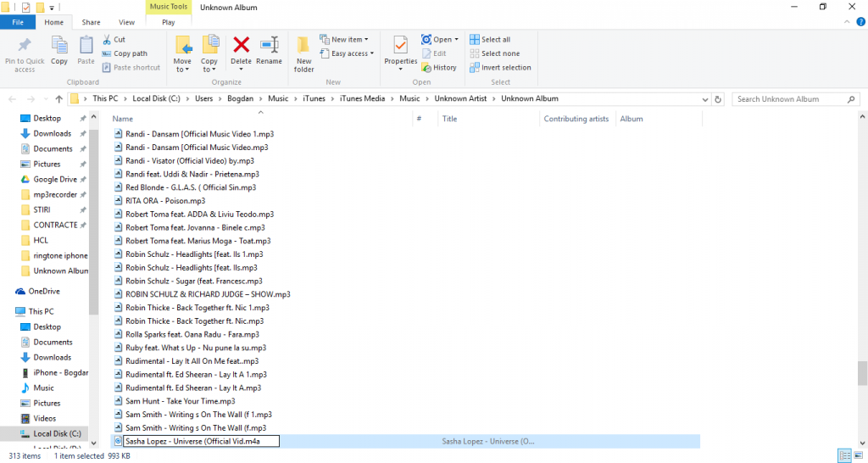Click the Cut scissors icon
This screenshot has width=868, height=463.
click(107, 39)
